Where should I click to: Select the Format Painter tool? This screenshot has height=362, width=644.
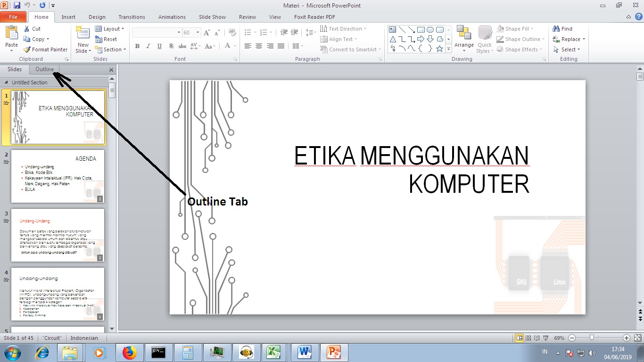45,49
